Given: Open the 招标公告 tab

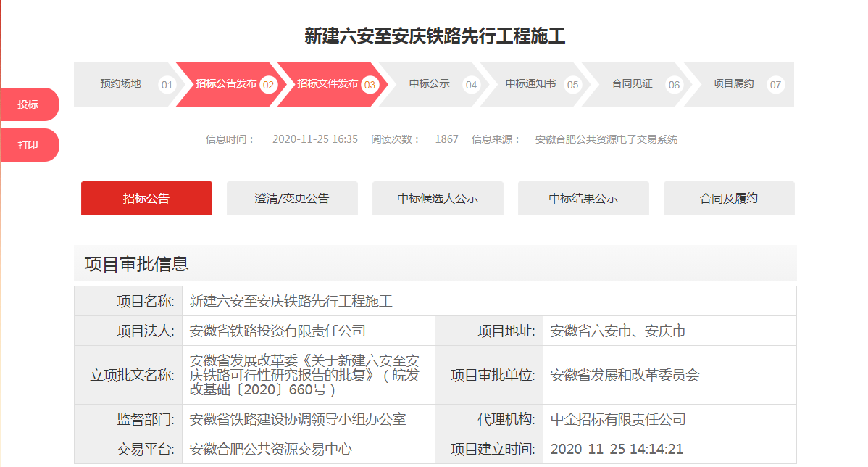Looking at the screenshot, I should (x=146, y=198).
